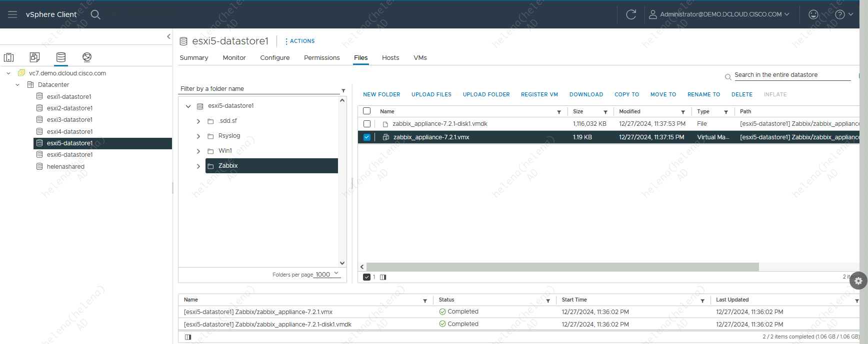Open the Permissions tab
The image size is (868, 344).
(321, 58)
